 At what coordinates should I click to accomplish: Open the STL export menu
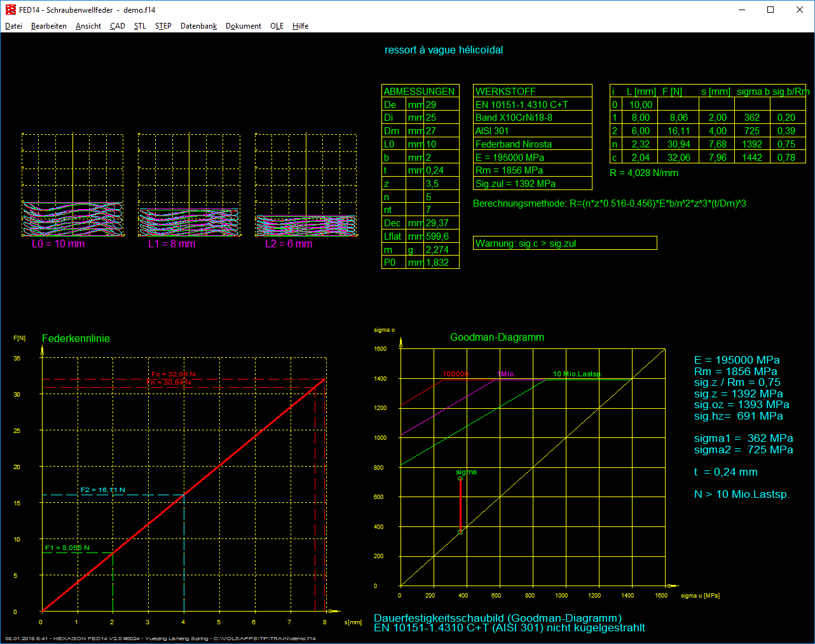click(140, 26)
